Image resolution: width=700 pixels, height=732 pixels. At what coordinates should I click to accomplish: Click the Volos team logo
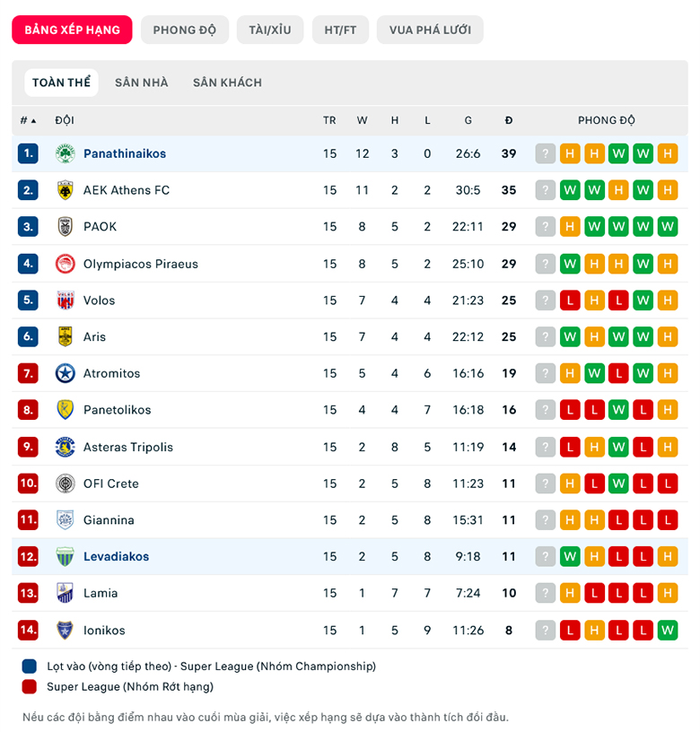65,301
